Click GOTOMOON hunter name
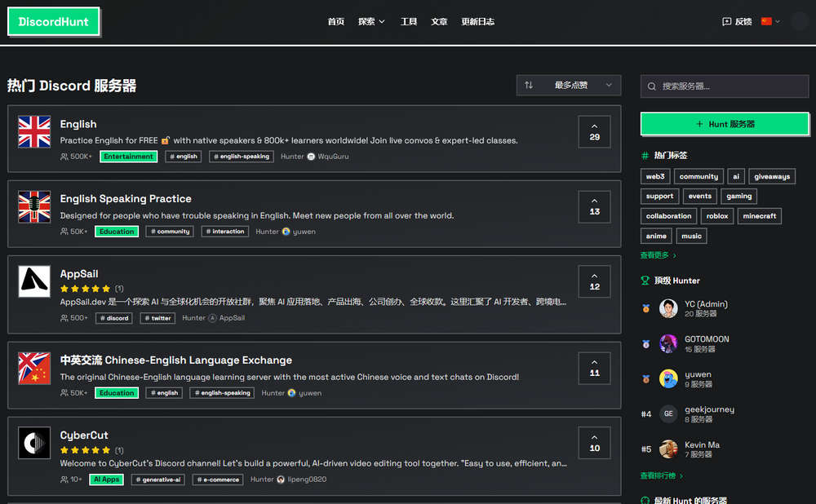816x504 pixels. coord(707,339)
